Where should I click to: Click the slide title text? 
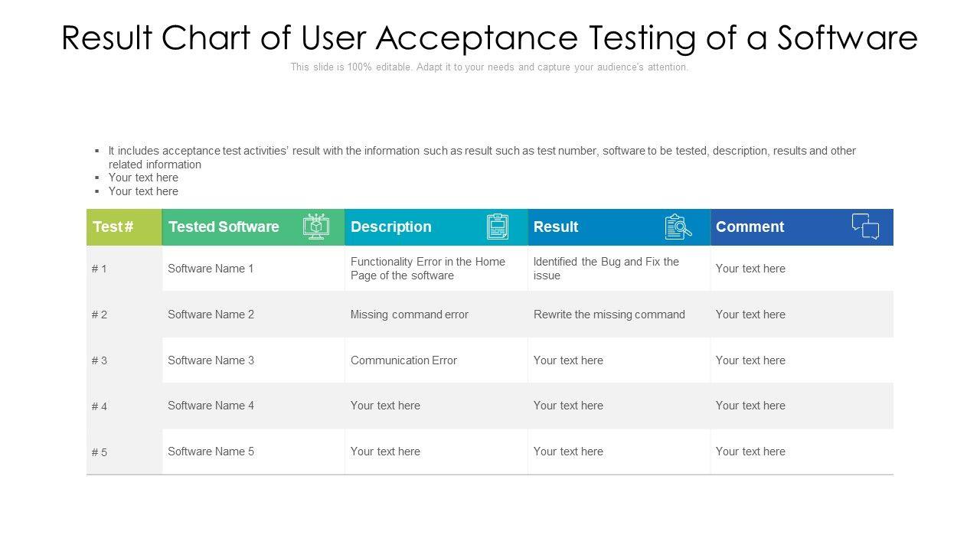[x=489, y=37]
